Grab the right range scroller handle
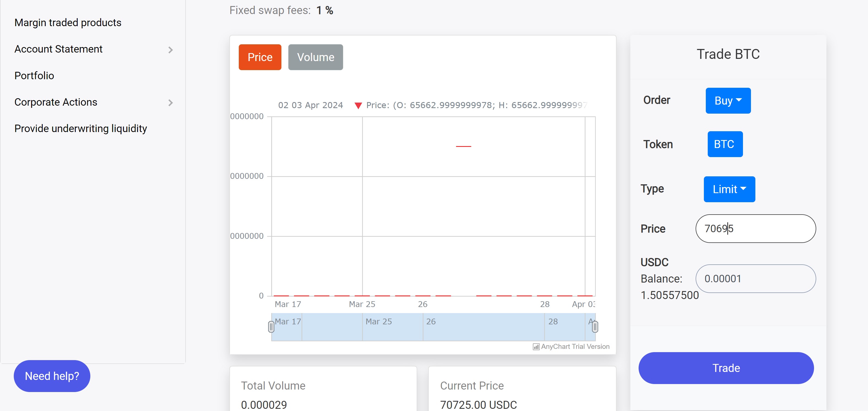Viewport: 868px width, 411px height. click(595, 327)
